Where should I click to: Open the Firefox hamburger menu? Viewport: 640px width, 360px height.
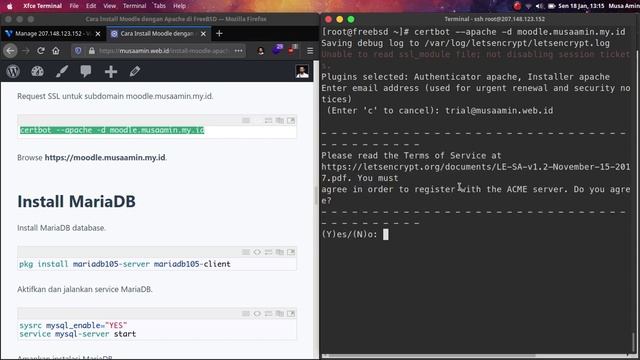310,51
